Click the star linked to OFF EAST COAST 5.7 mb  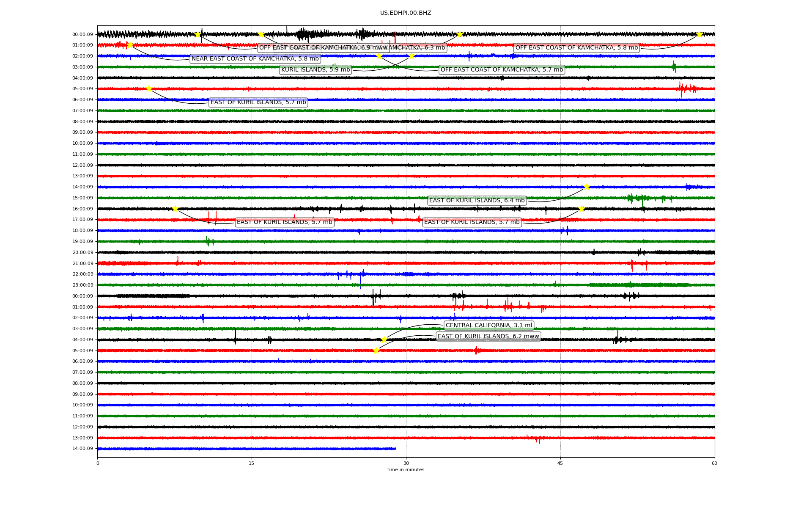tap(379, 56)
